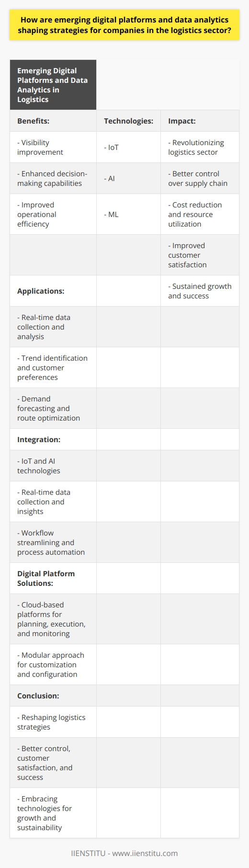249x868 pixels.
Task: Select the Visibility improvement cell
Action: coord(53,147)
